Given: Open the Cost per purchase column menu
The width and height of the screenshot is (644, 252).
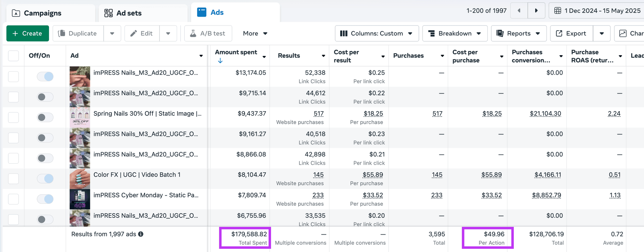Looking at the screenshot, I should [502, 56].
